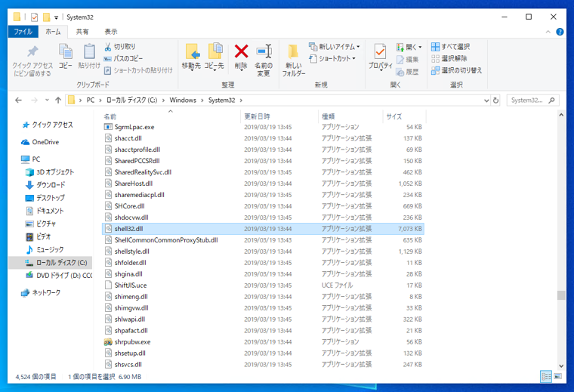Open ドキュメント in the sidebar
The height and width of the screenshot is (392, 574).
(x=45, y=211)
